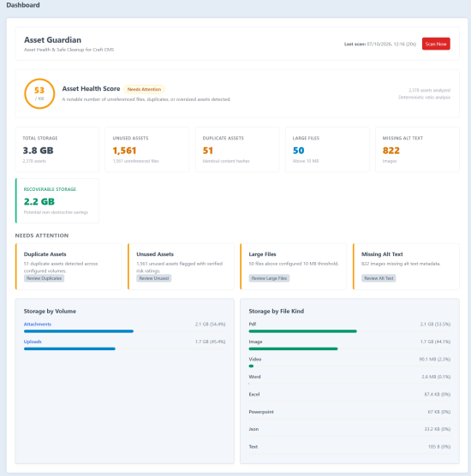Viewport: 471px width, 476px height.
Task: Click the Storage by File Kind heading
Action: [x=277, y=311]
